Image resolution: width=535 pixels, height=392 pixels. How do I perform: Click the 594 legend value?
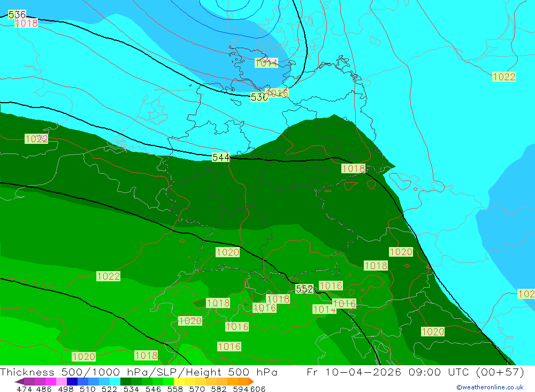[241, 389]
